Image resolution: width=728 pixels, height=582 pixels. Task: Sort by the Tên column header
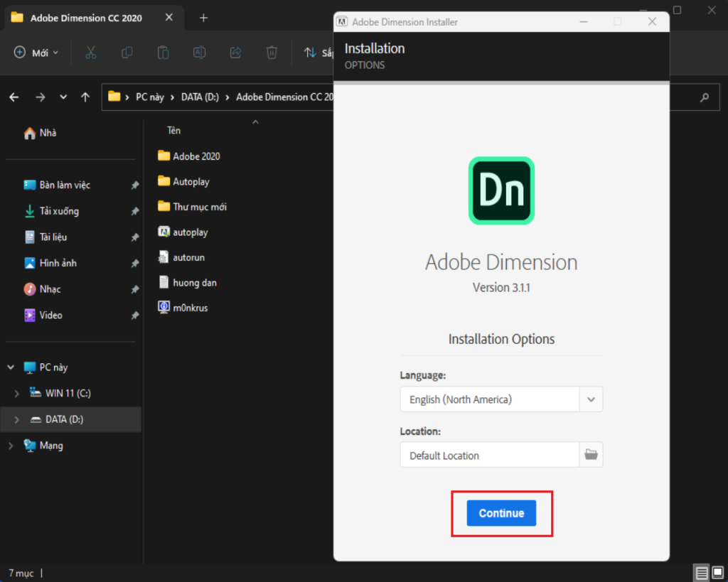click(173, 131)
